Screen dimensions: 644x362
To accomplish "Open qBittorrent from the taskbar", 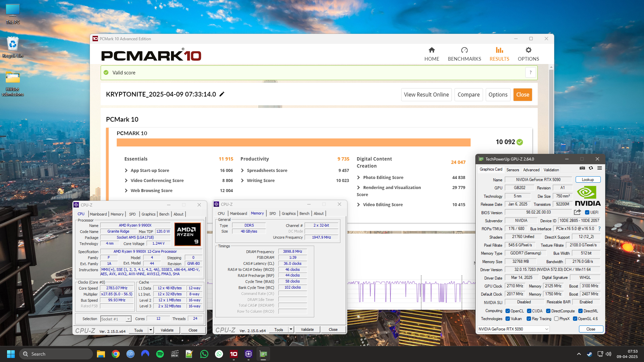I will [130, 354].
